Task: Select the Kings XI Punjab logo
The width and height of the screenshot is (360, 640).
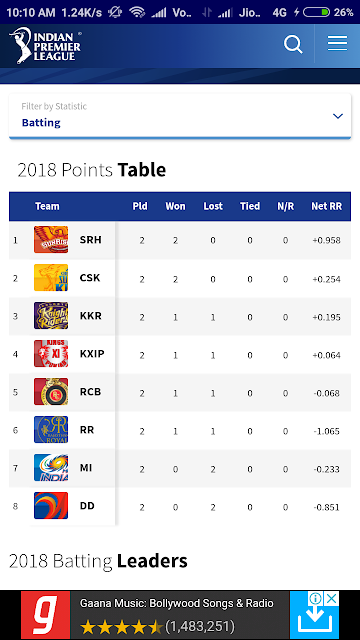Action: [x=51, y=353]
